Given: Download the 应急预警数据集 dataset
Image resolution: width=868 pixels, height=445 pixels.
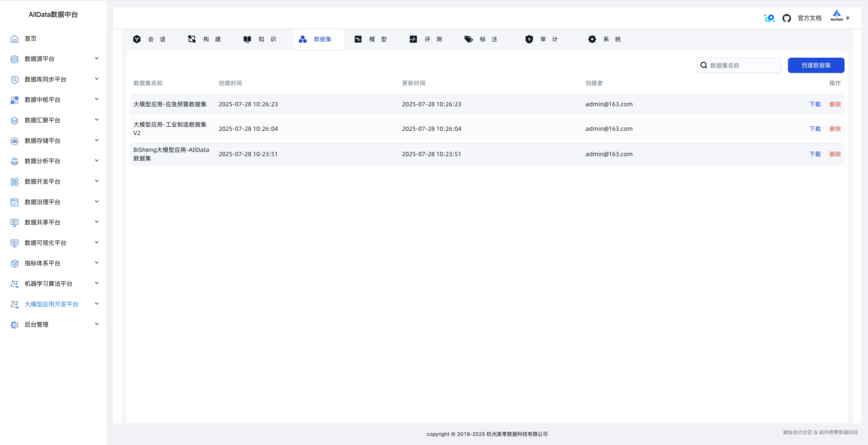Looking at the screenshot, I should (x=815, y=104).
